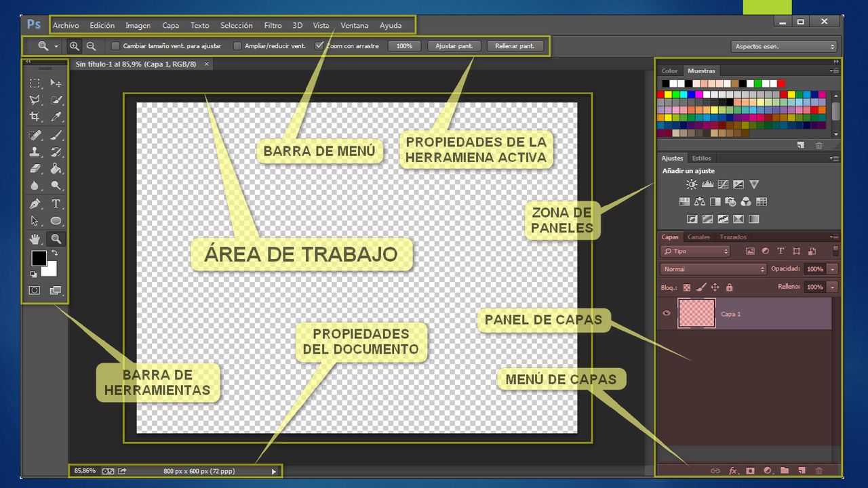The image size is (868, 488).
Task: Select the Hand tool
Action: click(35, 239)
